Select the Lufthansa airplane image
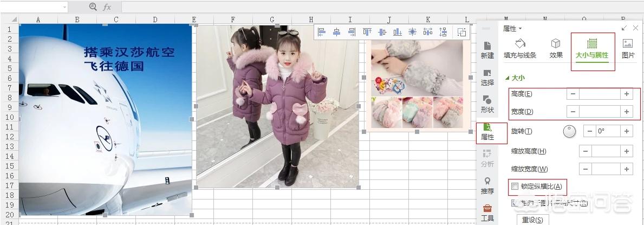 click(x=105, y=119)
